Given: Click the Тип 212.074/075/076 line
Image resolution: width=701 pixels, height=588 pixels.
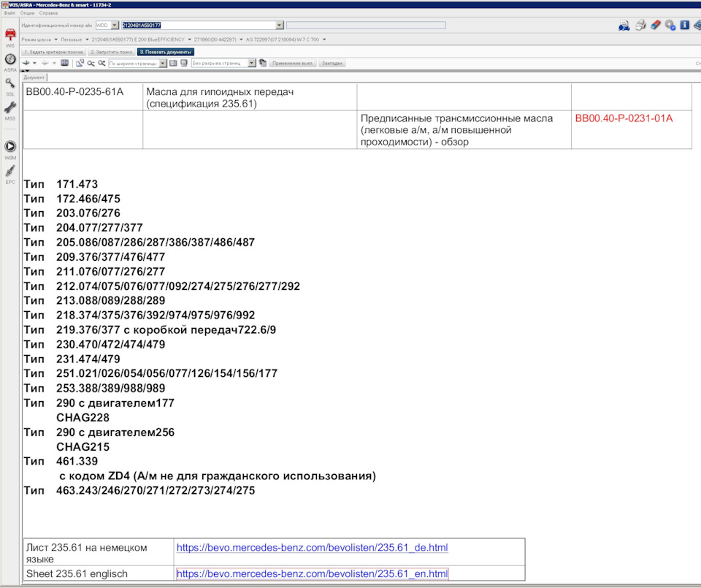Looking at the screenshot, I should tap(162, 286).
